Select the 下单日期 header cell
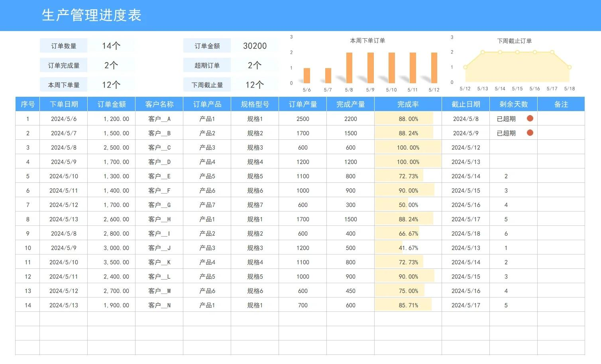Viewport: 601px width, 364px height. [x=63, y=104]
